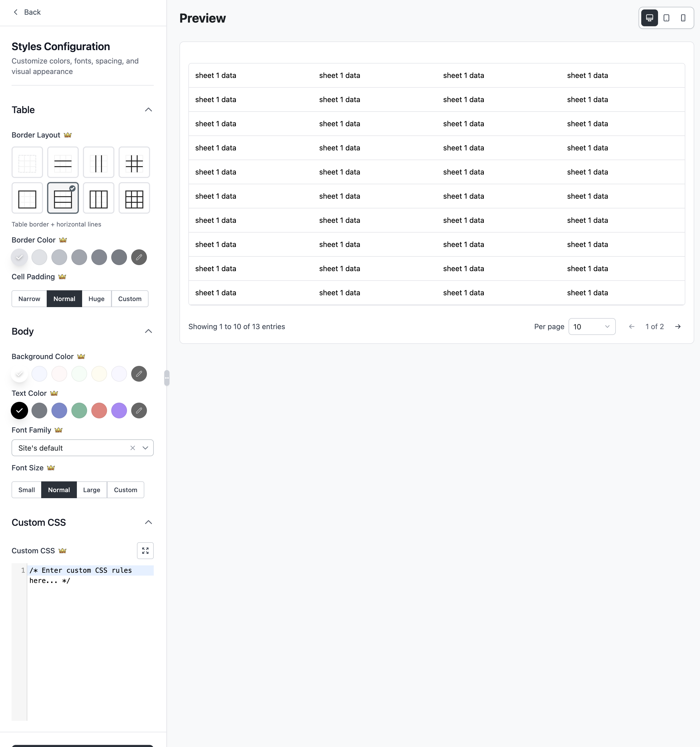Click 'Showing 1 to 10 of 13 entries'

click(x=237, y=327)
